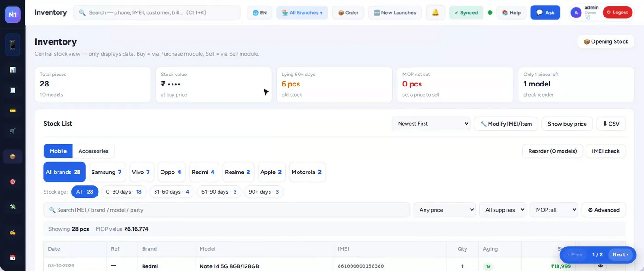644x271 pixels.
Task: Open the calendar sidebar icon
Action: [x=12, y=258]
